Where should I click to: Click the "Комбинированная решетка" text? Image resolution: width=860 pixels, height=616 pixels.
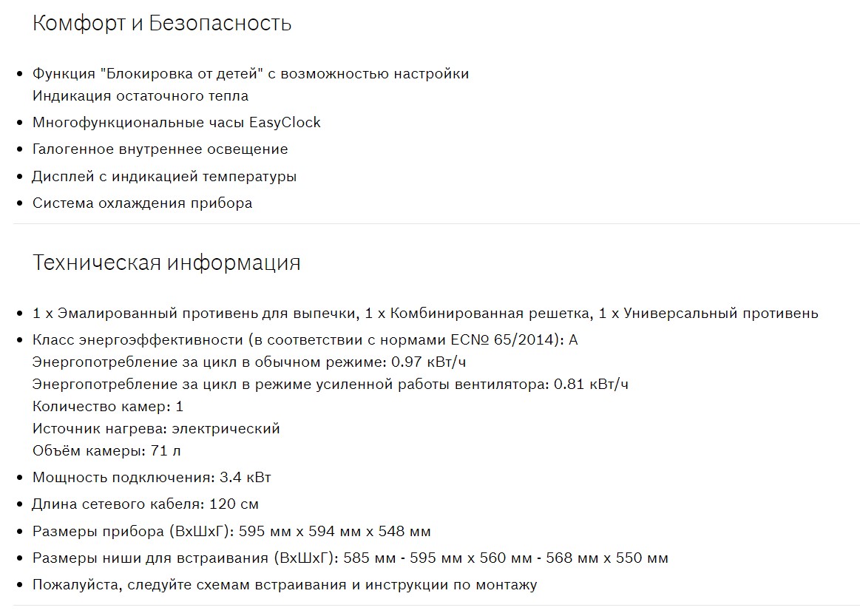[490, 314]
